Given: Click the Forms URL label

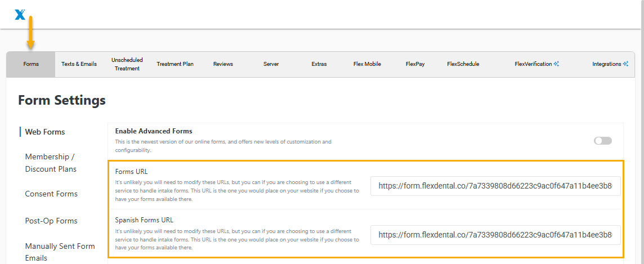Looking at the screenshot, I should pyautogui.click(x=131, y=172).
